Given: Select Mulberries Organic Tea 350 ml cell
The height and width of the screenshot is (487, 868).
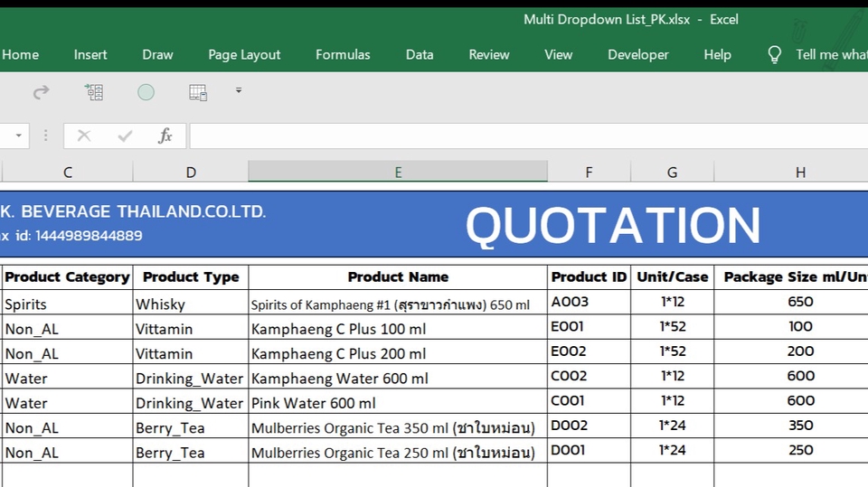Looking at the screenshot, I should pos(398,426).
